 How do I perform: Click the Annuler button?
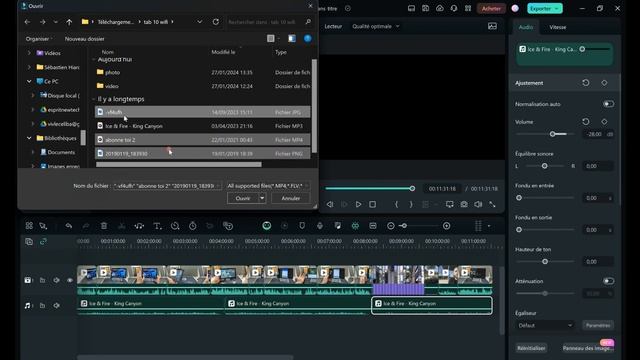click(291, 198)
